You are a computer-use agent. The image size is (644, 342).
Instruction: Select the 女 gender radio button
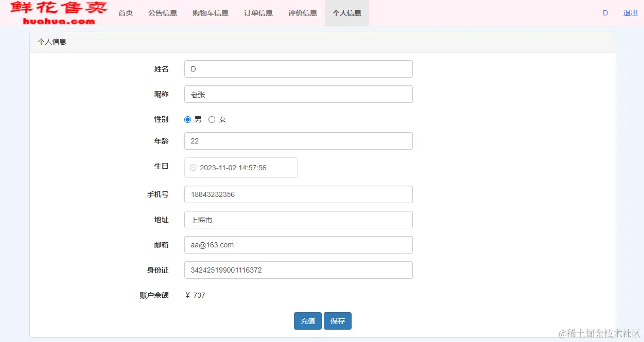pos(212,119)
